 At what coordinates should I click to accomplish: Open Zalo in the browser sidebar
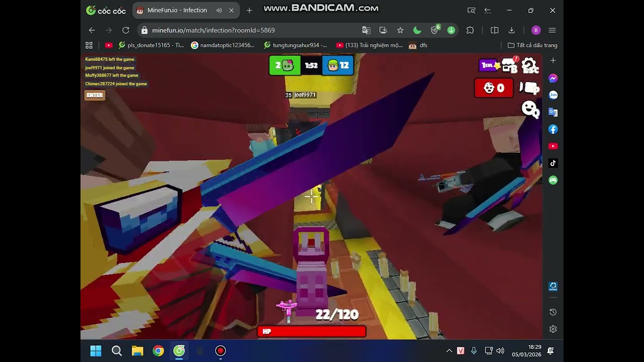coord(553,95)
